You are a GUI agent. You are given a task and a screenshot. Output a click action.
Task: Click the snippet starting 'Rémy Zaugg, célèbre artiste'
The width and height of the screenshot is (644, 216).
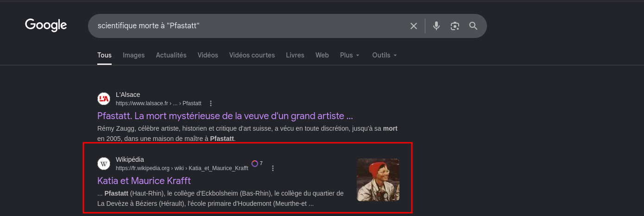coord(247,133)
